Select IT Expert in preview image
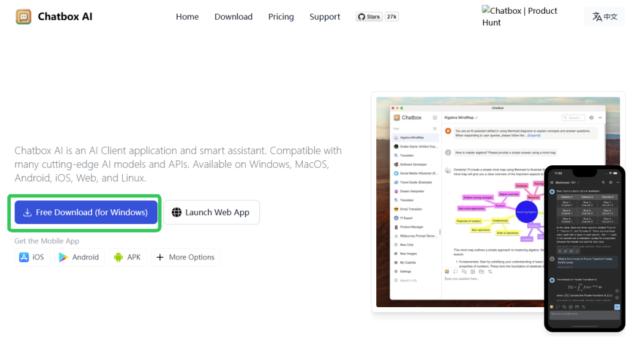Screen dimensions: 644x337 pyautogui.click(x=406, y=218)
